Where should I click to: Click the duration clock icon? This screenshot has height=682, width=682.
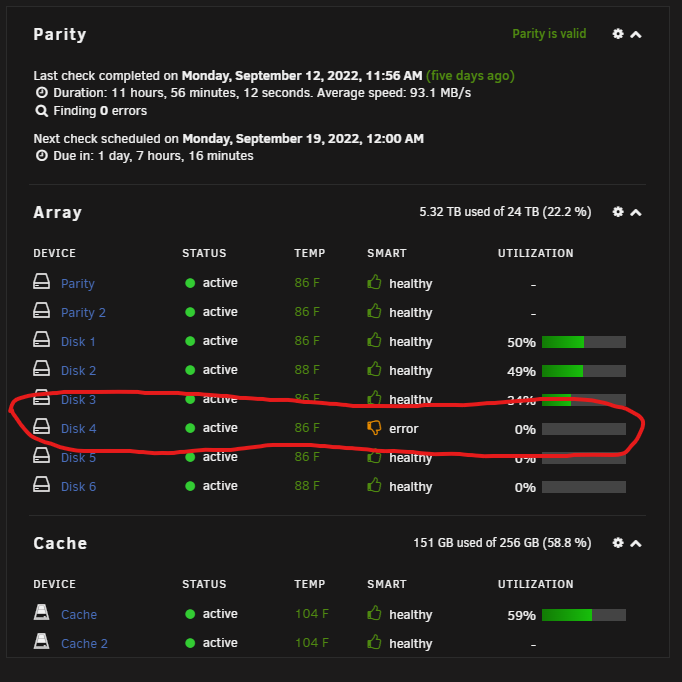coord(41,92)
